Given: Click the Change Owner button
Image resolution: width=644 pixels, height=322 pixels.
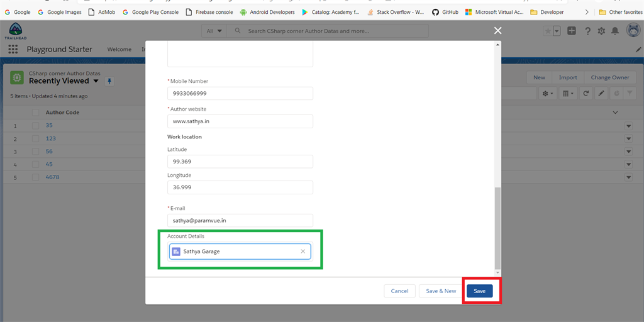Looking at the screenshot, I should pos(610,77).
